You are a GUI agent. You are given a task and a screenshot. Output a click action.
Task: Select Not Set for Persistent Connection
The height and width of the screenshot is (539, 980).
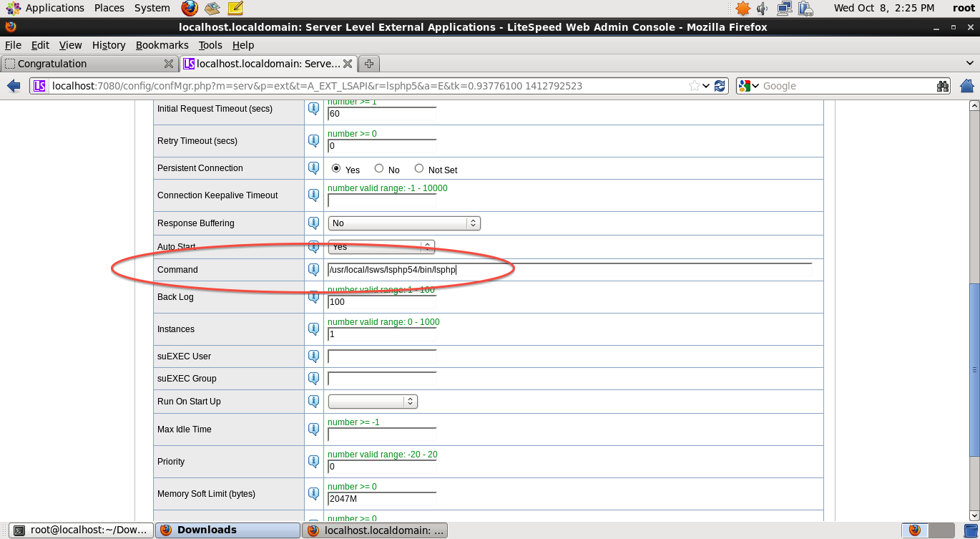click(419, 168)
